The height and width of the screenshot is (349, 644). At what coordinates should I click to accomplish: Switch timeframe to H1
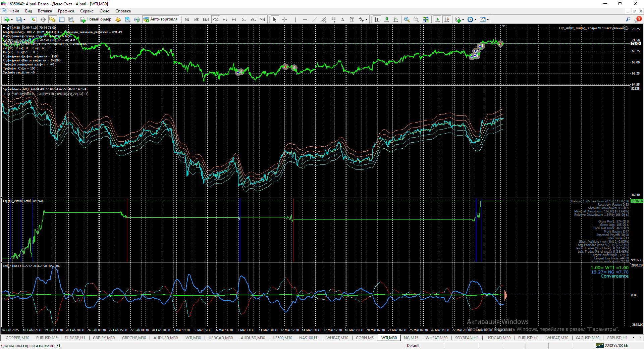pyautogui.click(x=225, y=19)
